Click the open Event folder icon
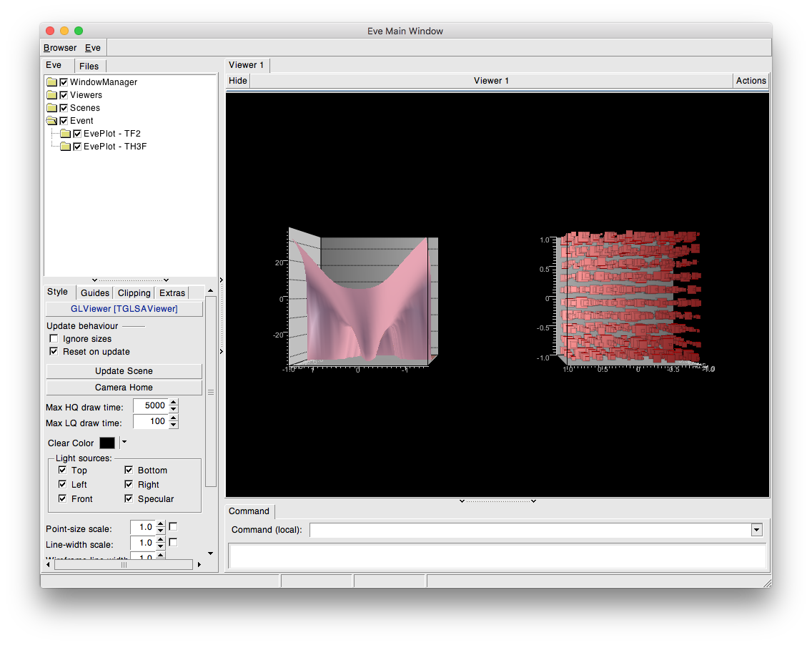 click(x=51, y=121)
